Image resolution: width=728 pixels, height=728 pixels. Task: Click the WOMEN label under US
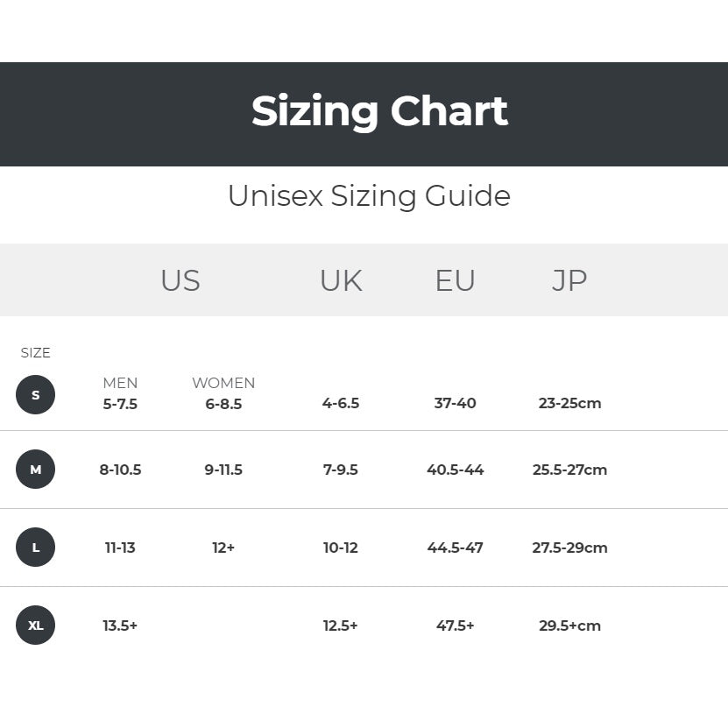click(x=223, y=383)
